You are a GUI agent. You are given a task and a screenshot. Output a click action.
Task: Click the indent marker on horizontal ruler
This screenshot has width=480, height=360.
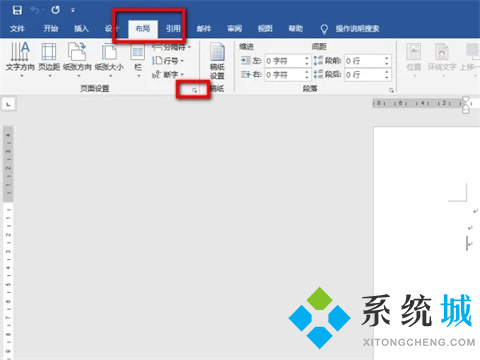tap(466, 105)
